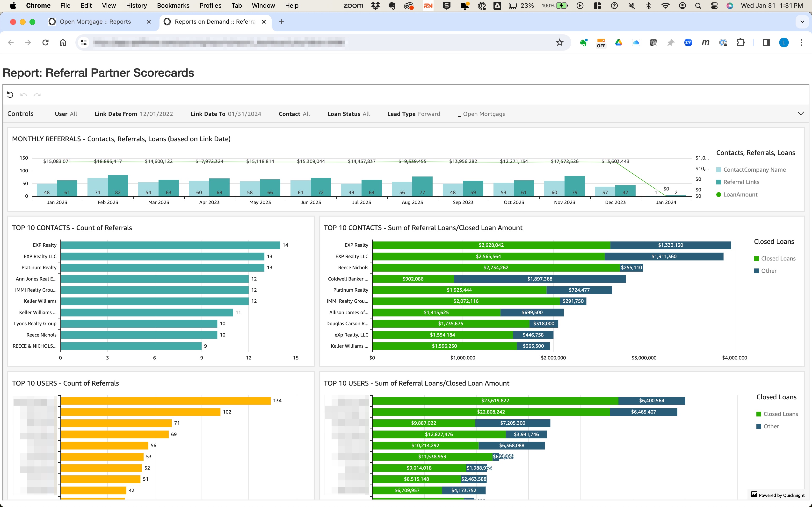Expand the Controls panel chevron
This screenshot has width=812, height=507.
(x=801, y=113)
